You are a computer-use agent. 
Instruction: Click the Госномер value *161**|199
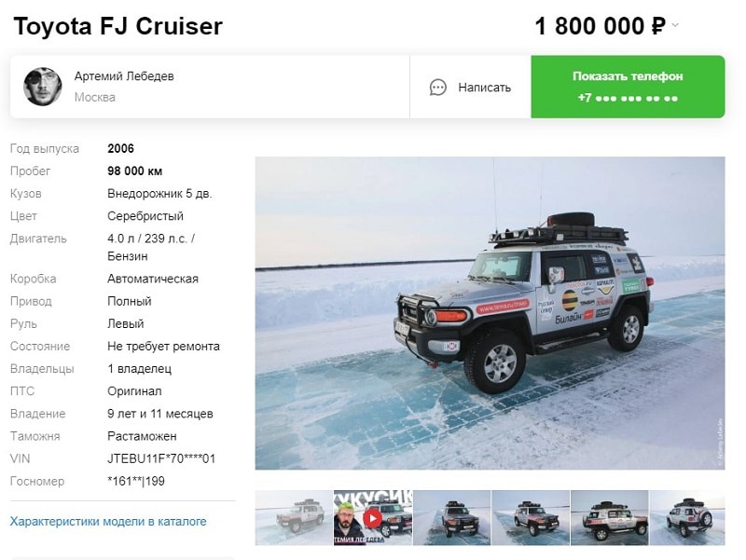[136, 481]
